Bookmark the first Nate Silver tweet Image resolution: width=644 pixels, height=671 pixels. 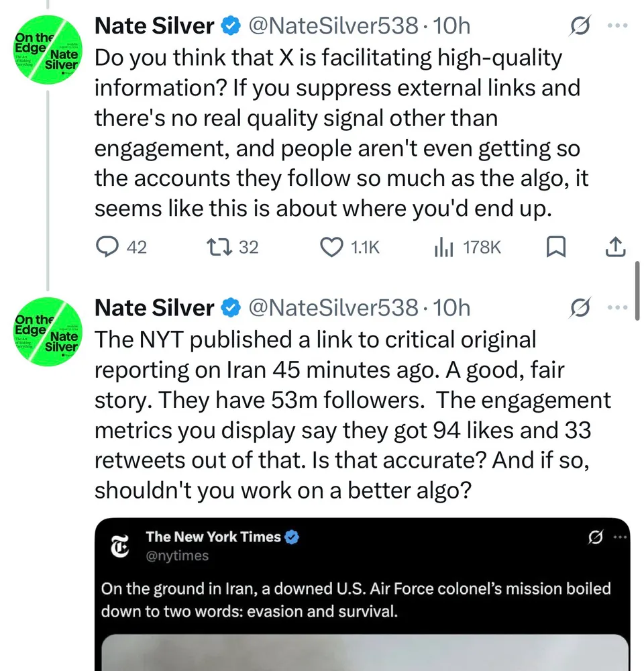point(554,248)
